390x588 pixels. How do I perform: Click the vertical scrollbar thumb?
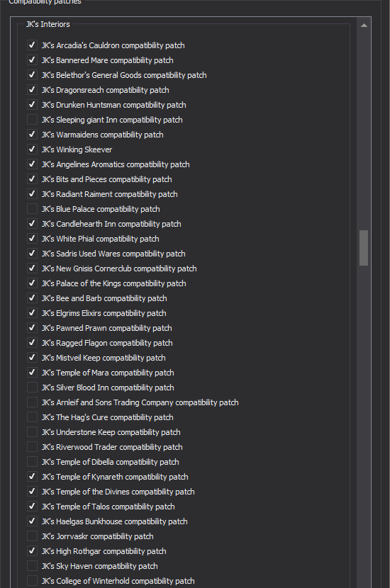pyautogui.click(x=363, y=248)
